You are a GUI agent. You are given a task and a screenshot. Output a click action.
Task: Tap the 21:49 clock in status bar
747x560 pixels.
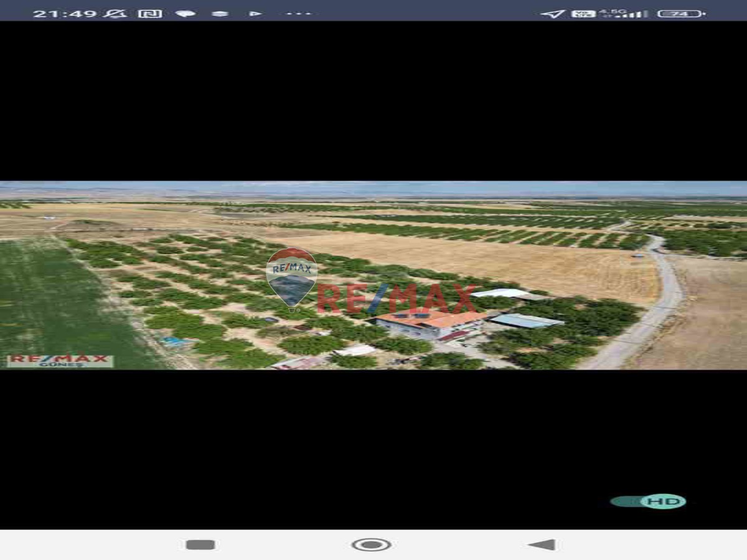click(65, 14)
